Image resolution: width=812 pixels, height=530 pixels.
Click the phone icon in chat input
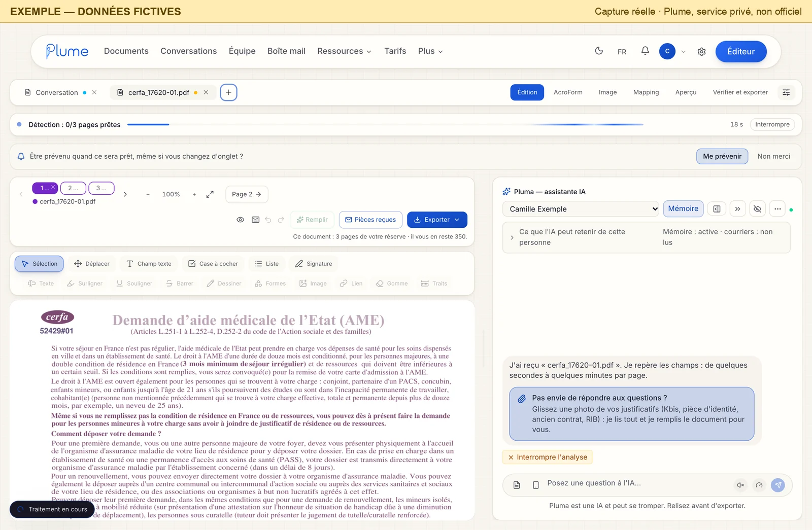pos(535,485)
